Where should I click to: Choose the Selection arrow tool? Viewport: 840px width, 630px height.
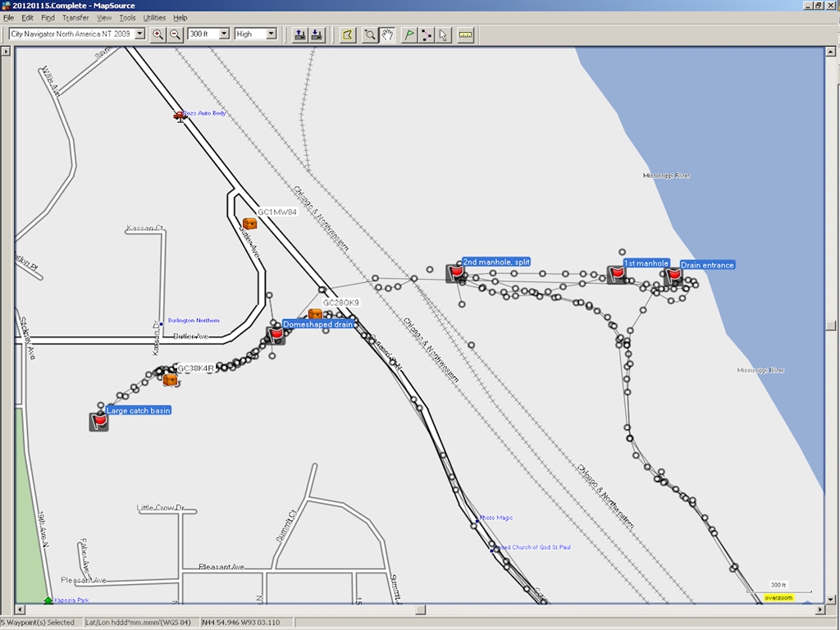click(444, 34)
